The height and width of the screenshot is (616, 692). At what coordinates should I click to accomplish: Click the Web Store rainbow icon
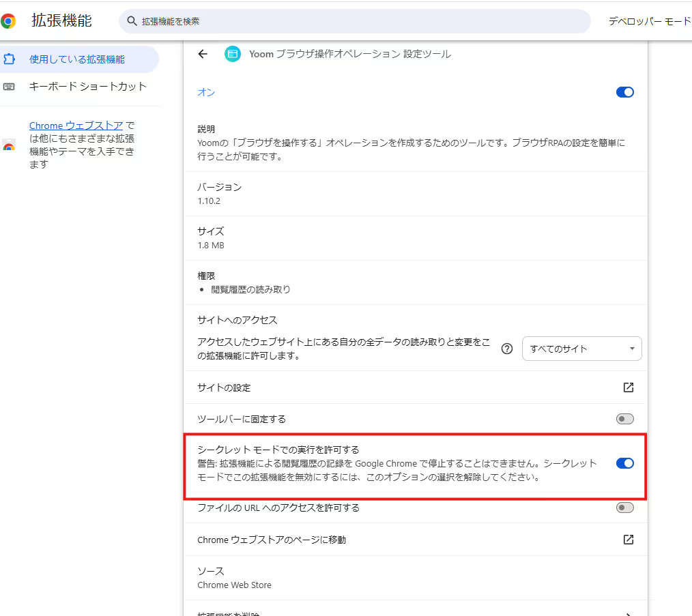(x=9, y=145)
